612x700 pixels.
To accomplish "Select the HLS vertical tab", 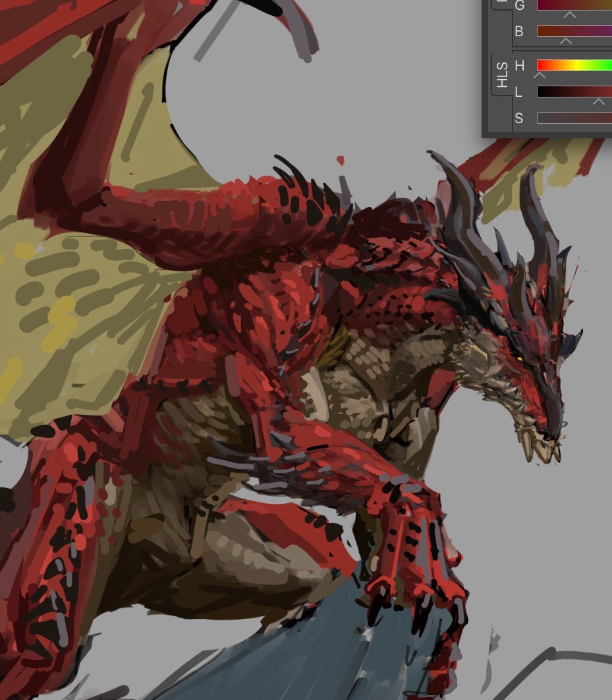I will click(502, 74).
